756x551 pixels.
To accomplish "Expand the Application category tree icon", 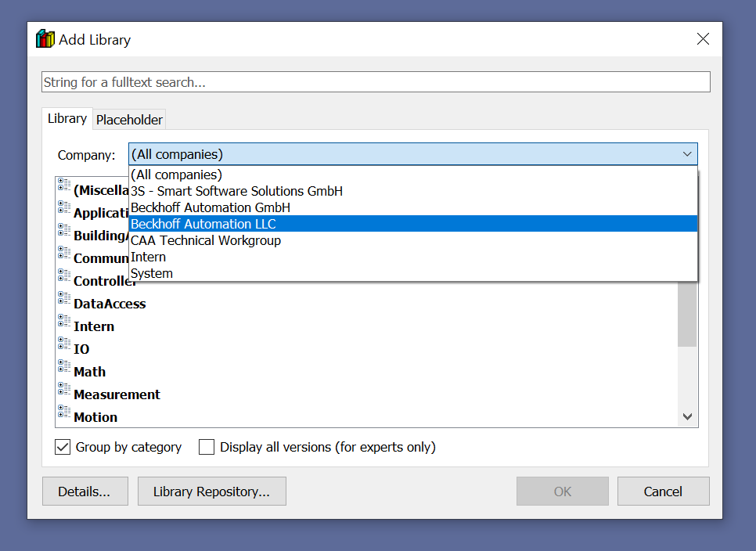I will 64,207.
